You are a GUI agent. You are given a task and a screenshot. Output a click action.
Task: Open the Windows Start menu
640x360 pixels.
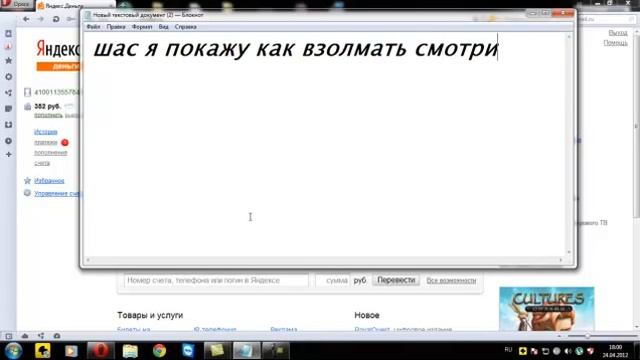pyautogui.click(x=13, y=351)
